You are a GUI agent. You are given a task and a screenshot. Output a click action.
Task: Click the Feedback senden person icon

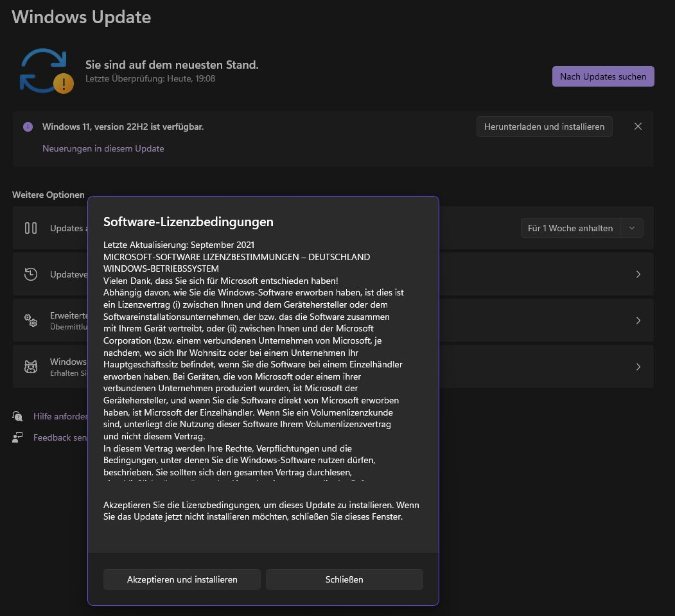tap(17, 437)
